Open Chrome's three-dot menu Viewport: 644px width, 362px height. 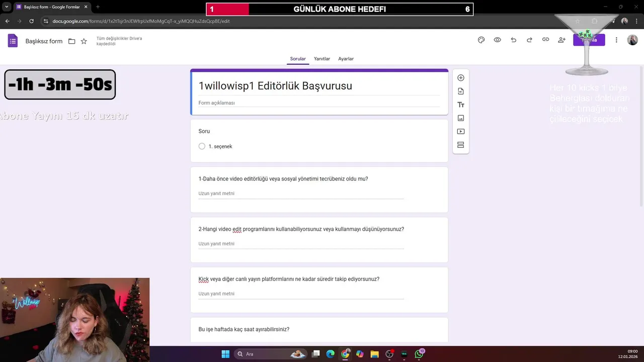637,21
